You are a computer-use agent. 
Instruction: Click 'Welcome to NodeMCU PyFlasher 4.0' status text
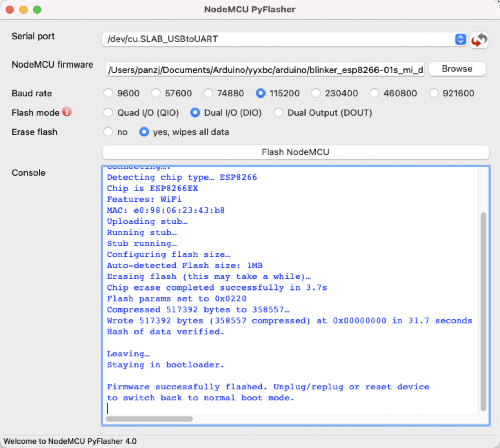(x=70, y=441)
